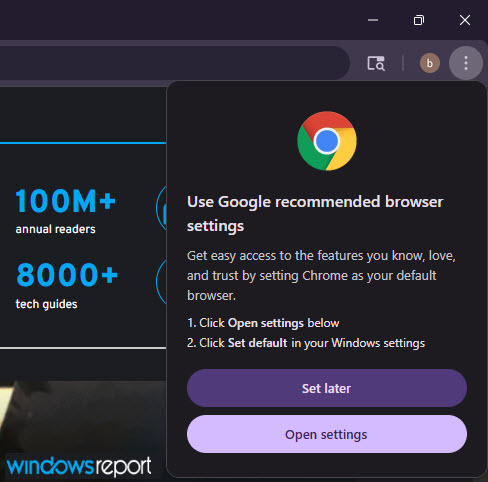Viewport: 488px width, 482px height.
Task: Click the 'Get easy access' description paragraph
Action: pos(321,275)
